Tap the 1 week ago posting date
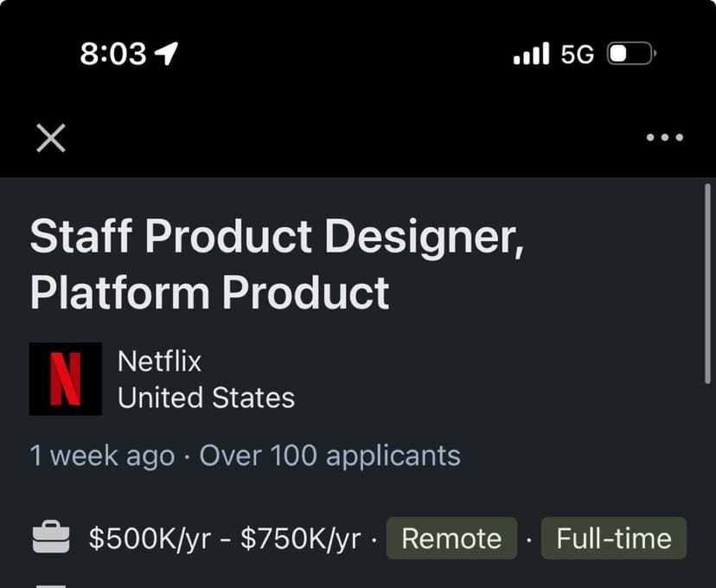This screenshot has height=588, width=716. point(102,455)
